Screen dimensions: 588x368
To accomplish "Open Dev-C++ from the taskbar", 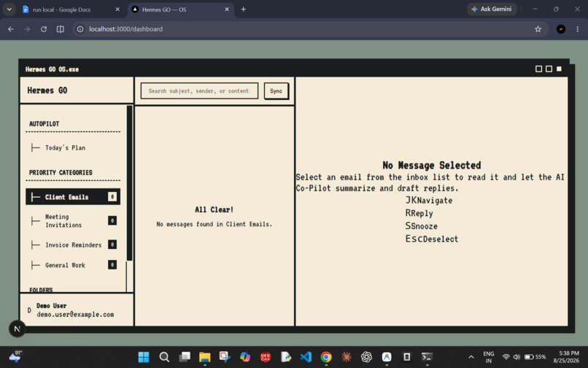I will tap(266, 357).
